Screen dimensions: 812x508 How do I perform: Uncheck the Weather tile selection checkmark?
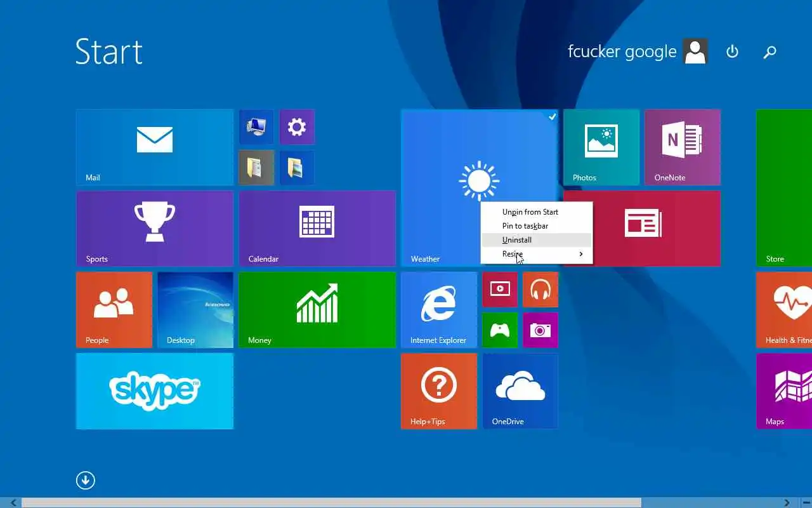coord(552,117)
